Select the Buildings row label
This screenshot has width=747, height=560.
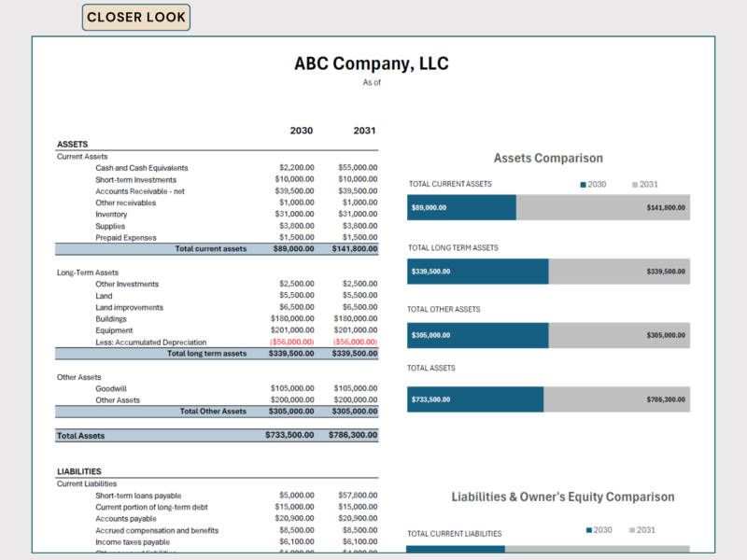(111, 319)
